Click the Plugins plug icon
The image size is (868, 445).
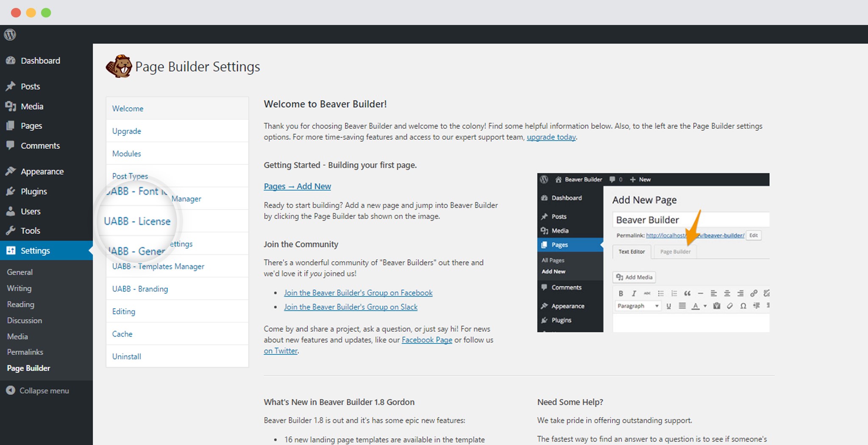click(x=11, y=191)
